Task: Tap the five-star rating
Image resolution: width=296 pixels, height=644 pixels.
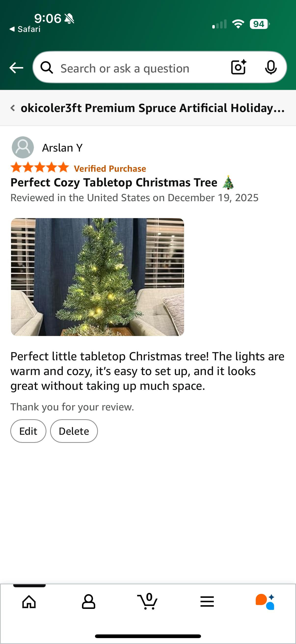Action: pyautogui.click(x=40, y=168)
